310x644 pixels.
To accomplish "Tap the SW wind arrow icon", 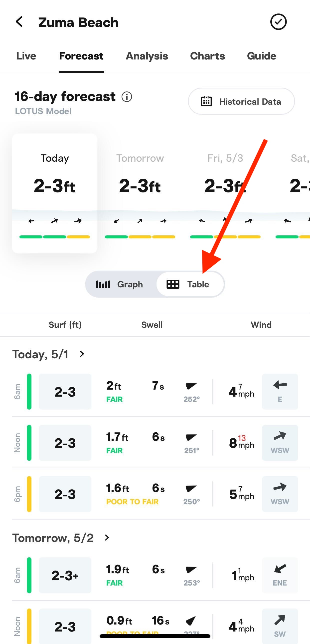I will coord(280,620).
